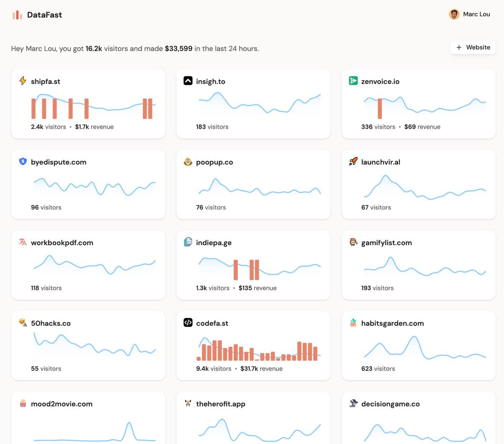
Task: Click the DataFast logo icon
Action: click(17, 15)
